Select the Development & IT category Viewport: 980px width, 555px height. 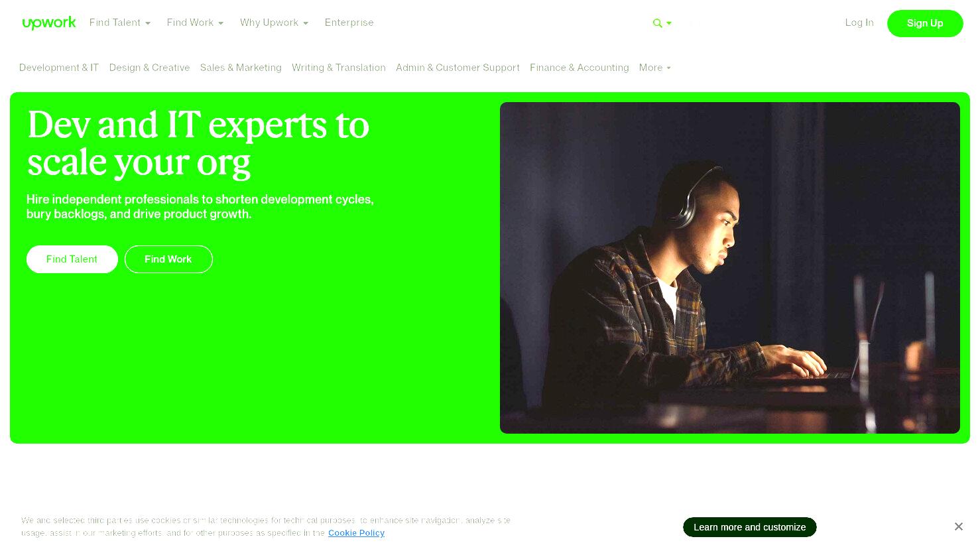pyautogui.click(x=59, y=68)
